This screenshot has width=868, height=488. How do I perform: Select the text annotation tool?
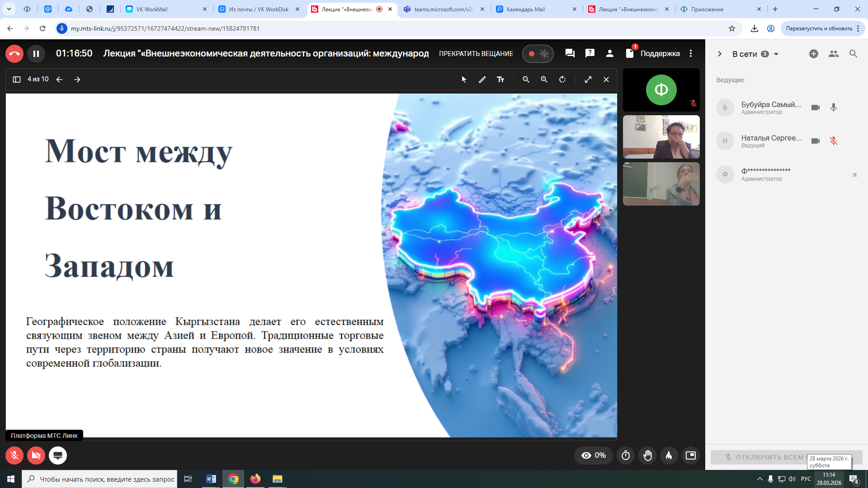(500, 80)
